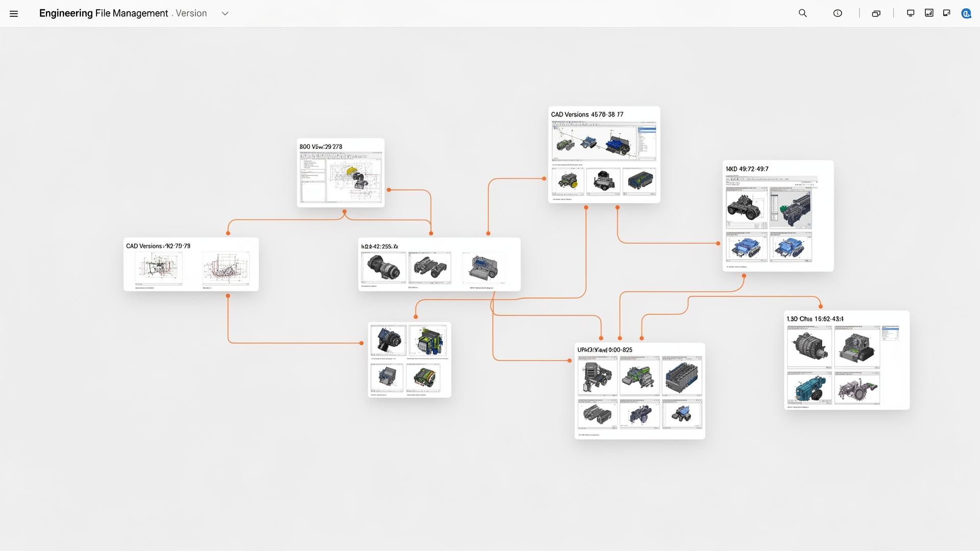
Task: Open the small properties panel in 1.30 Chia card
Action: pyautogui.click(x=890, y=333)
